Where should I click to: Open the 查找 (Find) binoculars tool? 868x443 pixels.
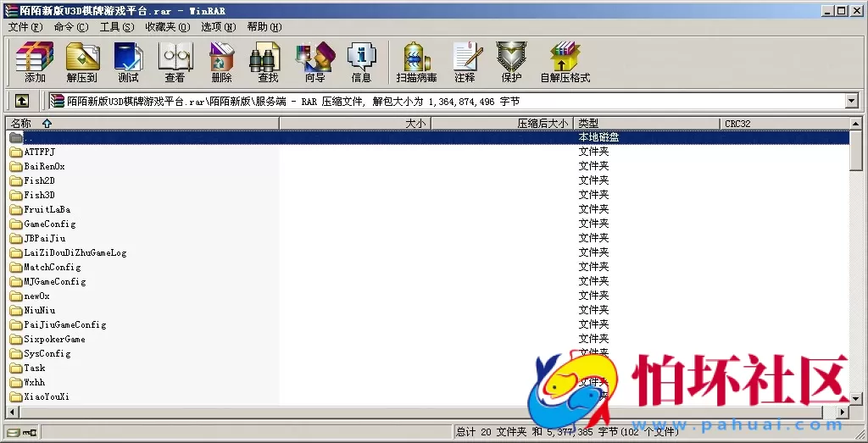pyautogui.click(x=268, y=62)
